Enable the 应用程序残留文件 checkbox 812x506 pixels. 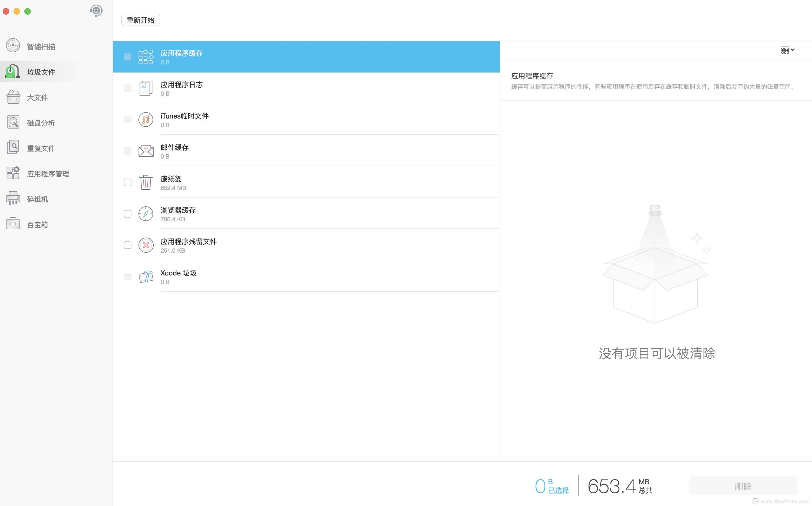pyautogui.click(x=127, y=245)
